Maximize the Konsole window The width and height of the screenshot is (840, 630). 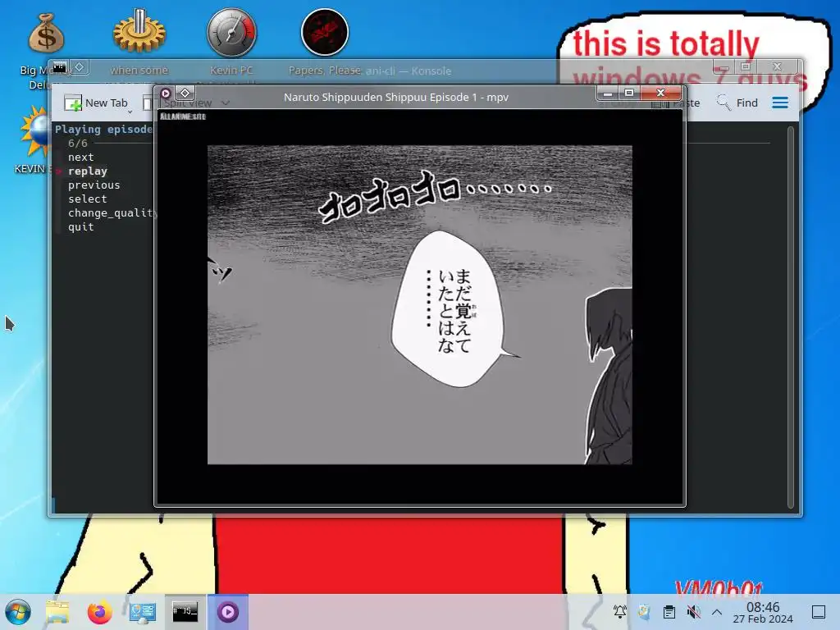[x=745, y=67]
